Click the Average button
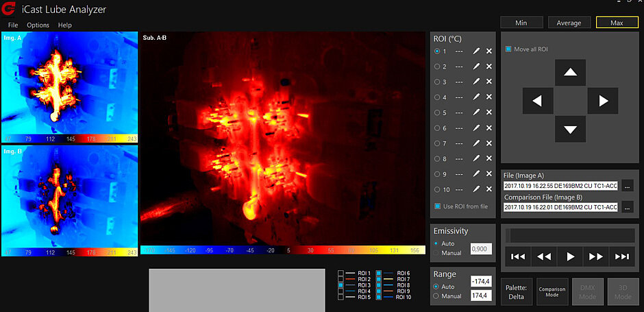Screen dimensions: 644x312 [x=569, y=23]
